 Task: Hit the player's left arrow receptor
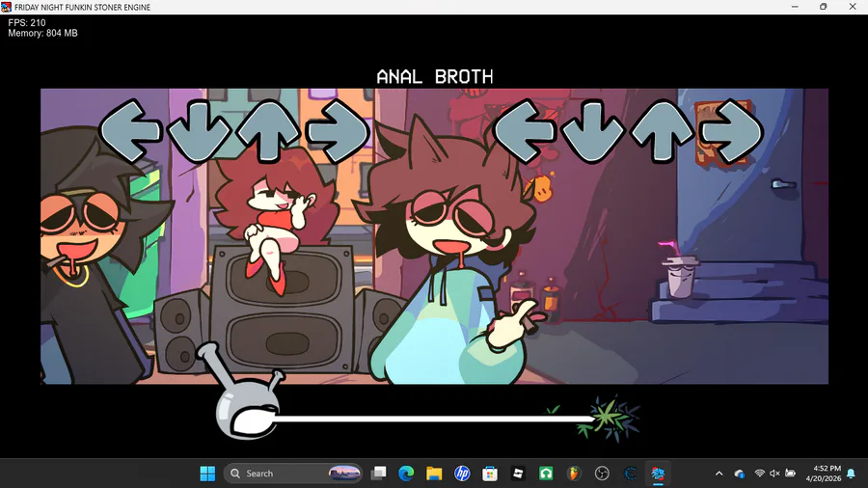tap(523, 131)
